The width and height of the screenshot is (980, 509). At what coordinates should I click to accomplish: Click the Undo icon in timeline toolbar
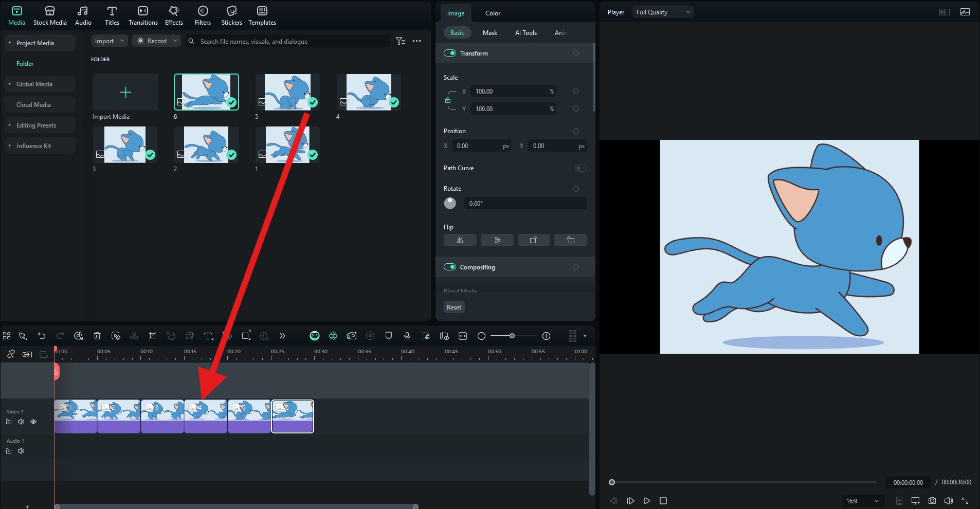[42, 336]
